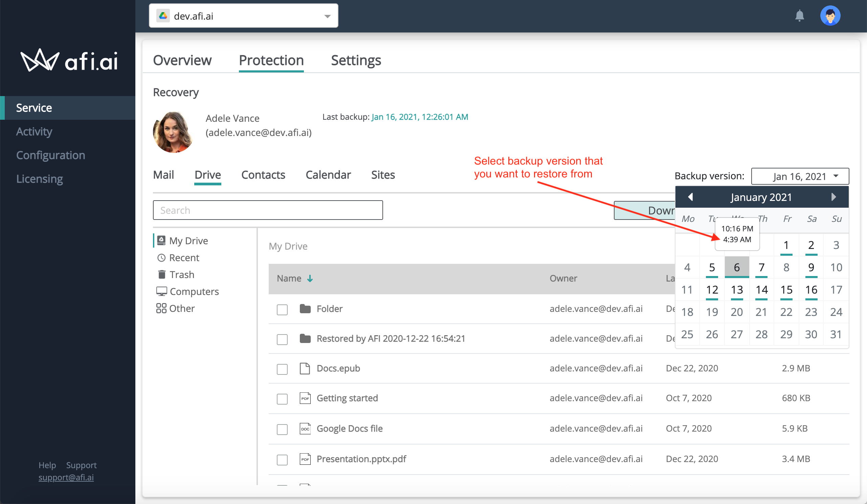
Task: Open the dev.afi.ai domain dropdown
Action: point(244,16)
